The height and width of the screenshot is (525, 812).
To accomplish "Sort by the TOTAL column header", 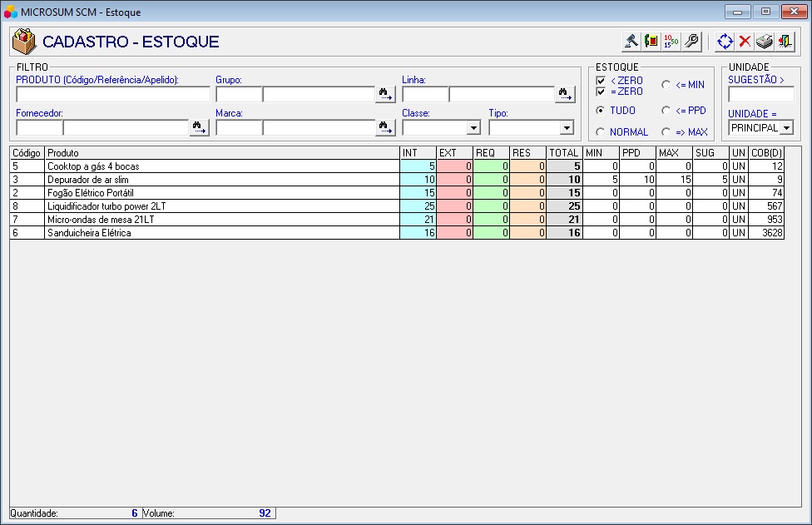I will [x=563, y=153].
